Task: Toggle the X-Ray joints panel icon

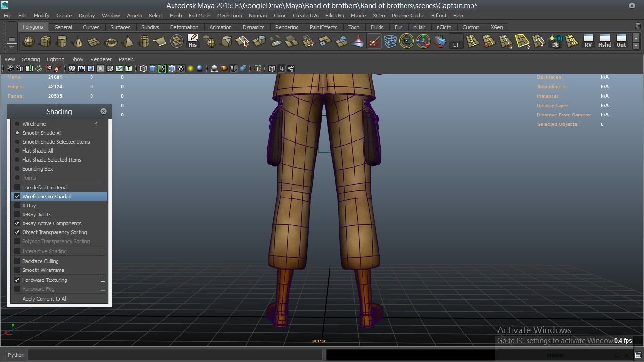Action: coord(290,69)
